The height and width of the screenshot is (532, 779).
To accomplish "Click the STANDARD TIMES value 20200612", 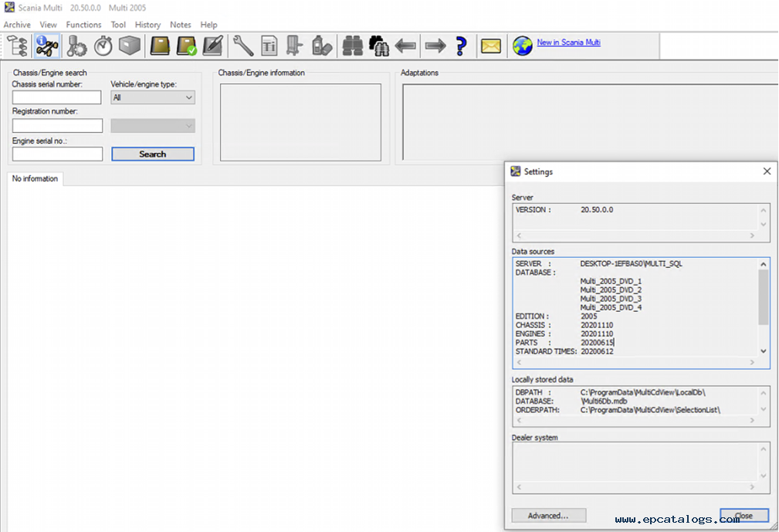I will click(x=597, y=351).
